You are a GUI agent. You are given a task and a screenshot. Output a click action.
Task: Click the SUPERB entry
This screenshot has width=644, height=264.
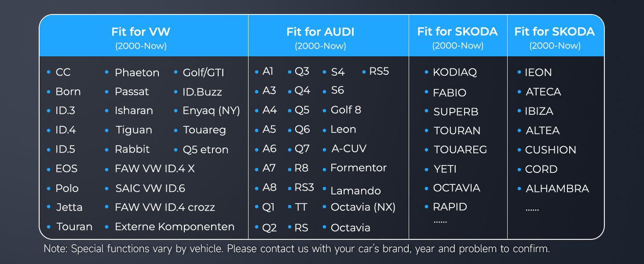(456, 112)
